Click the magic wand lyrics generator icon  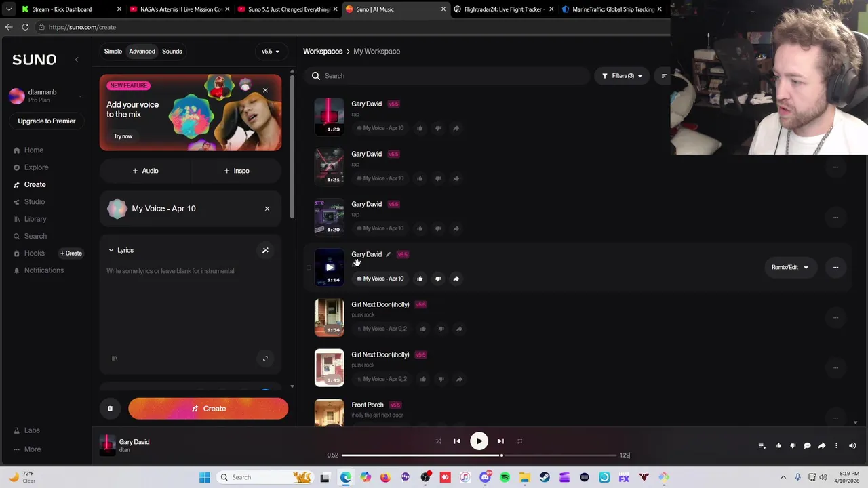click(x=265, y=251)
